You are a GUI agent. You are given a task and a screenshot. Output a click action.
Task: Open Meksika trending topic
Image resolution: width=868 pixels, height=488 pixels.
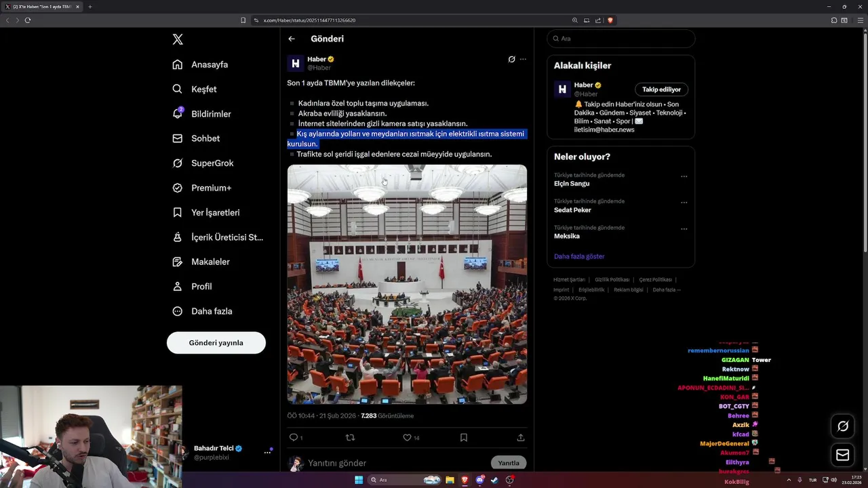pyautogui.click(x=567, y=237)
